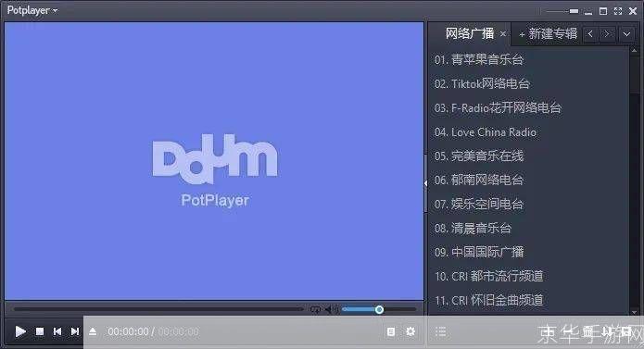Add a new album with + 新建专辑

549,33
